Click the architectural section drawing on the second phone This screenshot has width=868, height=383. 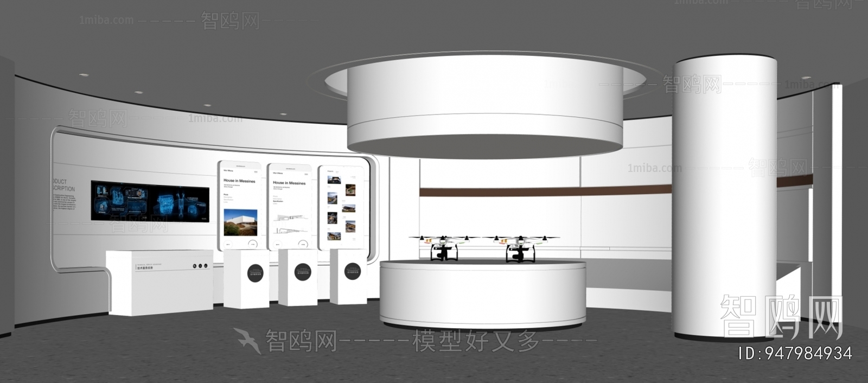point(288,219)
